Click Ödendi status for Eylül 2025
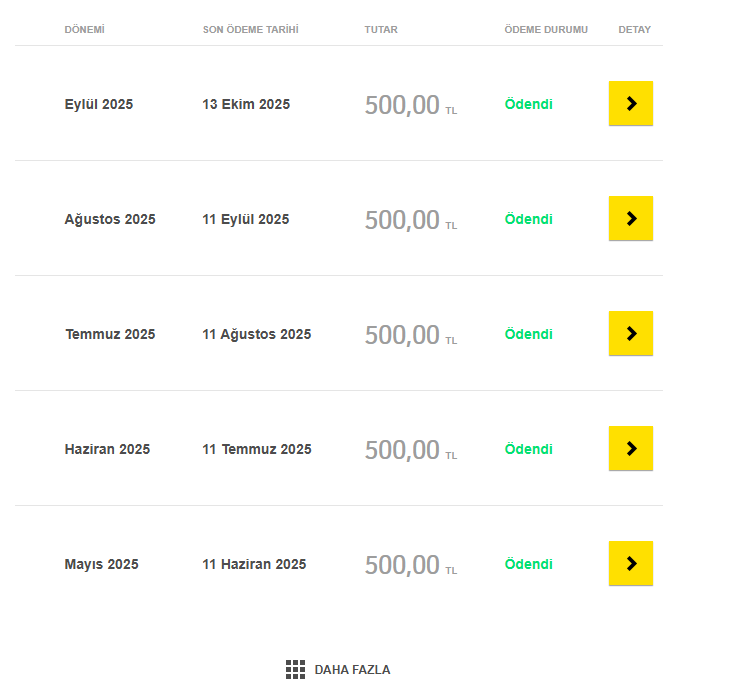The image size is (731, 694). [528, 104]
